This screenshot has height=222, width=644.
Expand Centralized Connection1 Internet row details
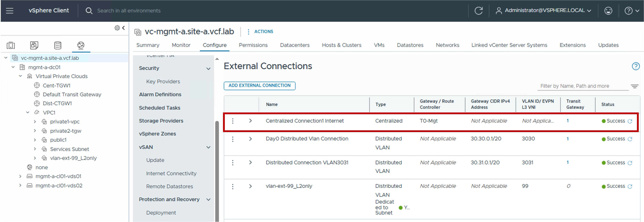[x=250, y=121]
